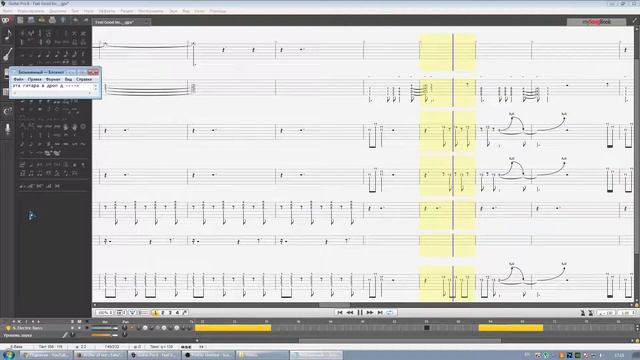Open the microphone Lyrics panel tab
640x360 pixels.
point(7,129)
